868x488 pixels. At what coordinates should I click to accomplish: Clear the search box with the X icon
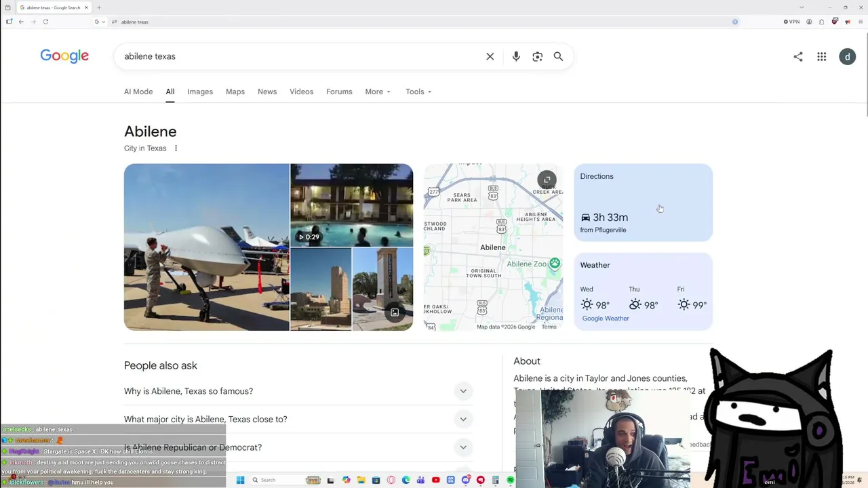coord(490,56)
